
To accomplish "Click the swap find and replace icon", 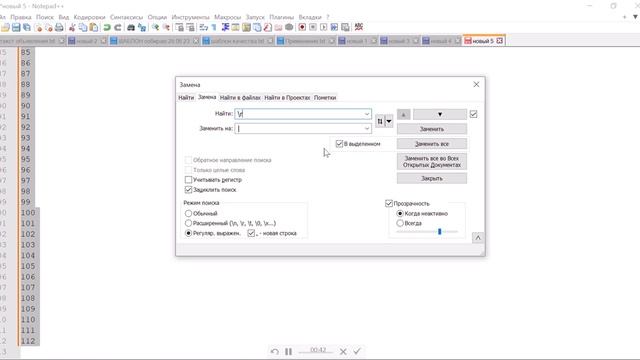I will click(380, 121).
